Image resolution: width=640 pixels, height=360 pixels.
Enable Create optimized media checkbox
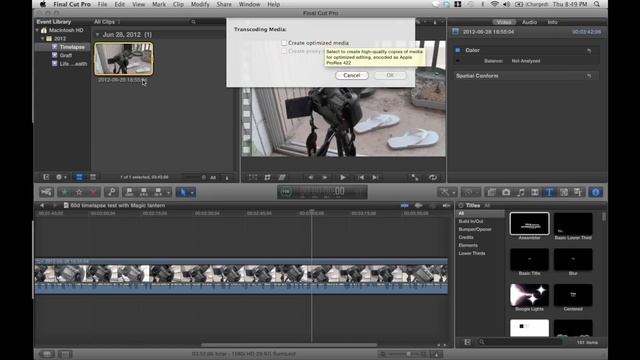[284, 43]
